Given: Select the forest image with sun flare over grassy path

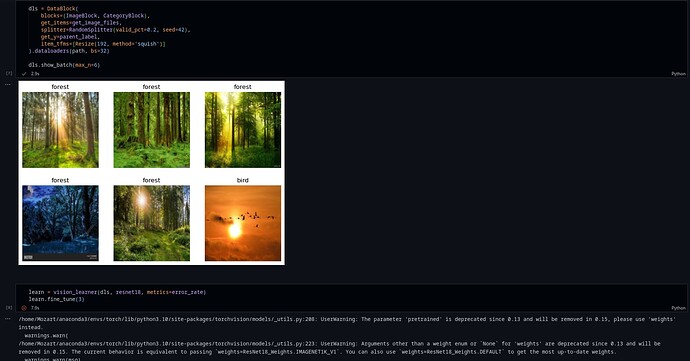Looking at the screenshot, I should pos(151,223).
